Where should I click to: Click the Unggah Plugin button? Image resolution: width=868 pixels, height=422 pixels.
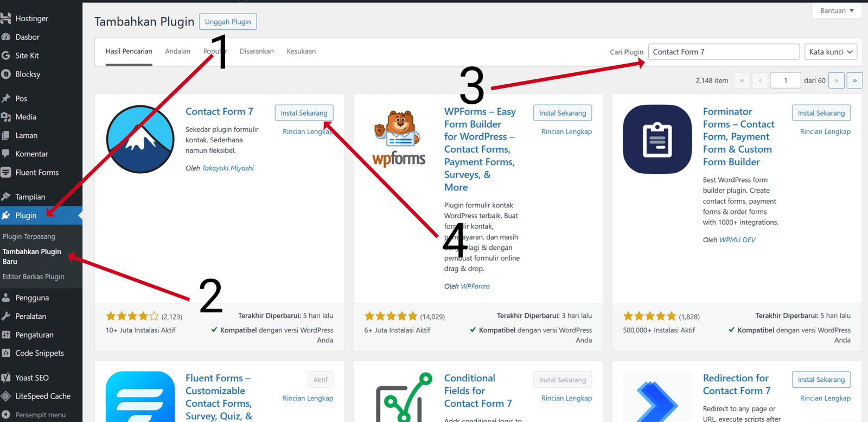click(228, 22)
